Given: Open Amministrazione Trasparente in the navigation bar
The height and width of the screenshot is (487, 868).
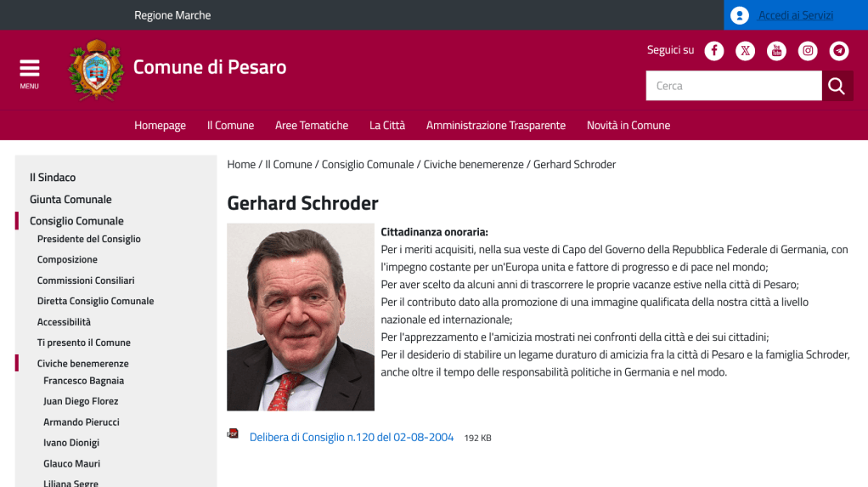Looking at the screenshot, I should click(x=496, y=125).
